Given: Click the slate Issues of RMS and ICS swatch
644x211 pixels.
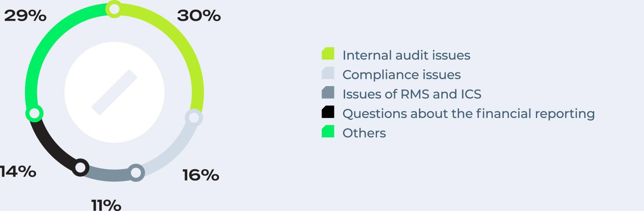Looking at the screenshot, I should coord(328,93).
